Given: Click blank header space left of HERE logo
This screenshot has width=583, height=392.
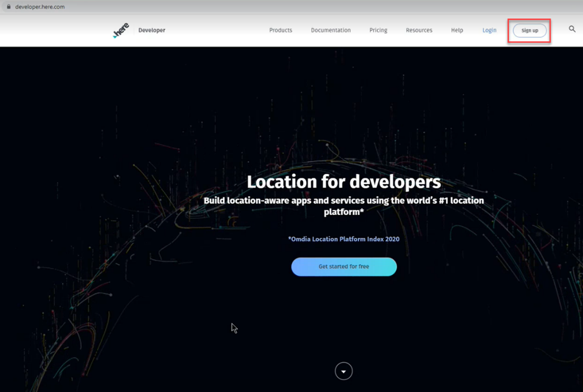Looking at the screenshot, I should coord(53,30).
